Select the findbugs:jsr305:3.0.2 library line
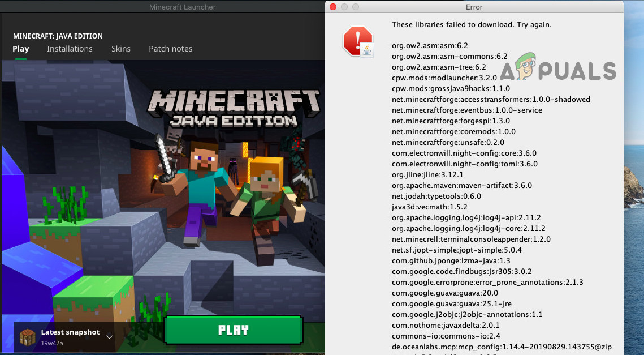The width and height of the screenshot is (644, 355). 461,272
